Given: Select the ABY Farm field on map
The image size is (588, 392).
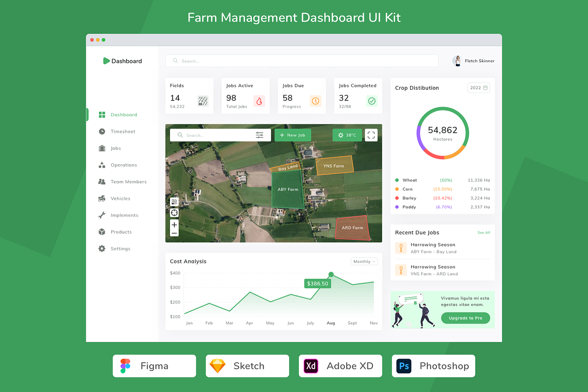Looking at the screenshot, I should (288, 190).
